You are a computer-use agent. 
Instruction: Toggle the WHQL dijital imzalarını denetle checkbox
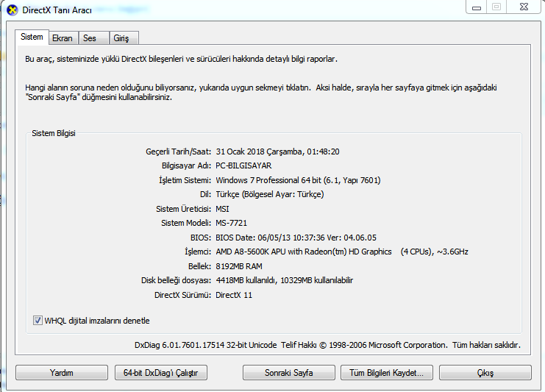pyautogui.click(x=38, y=321)
